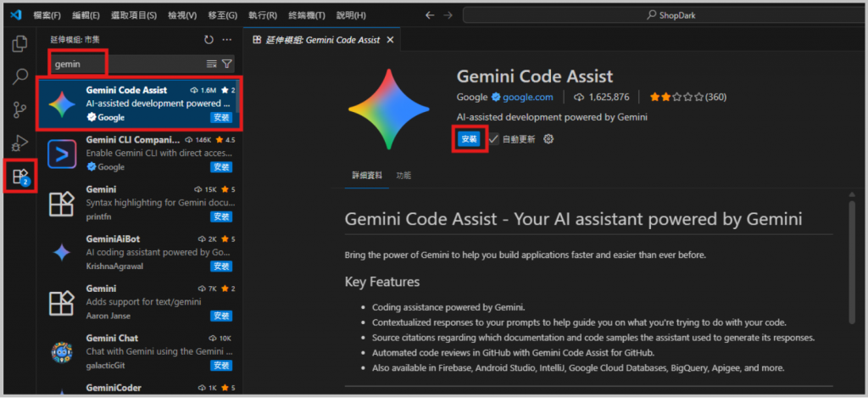Install Gemini Code Assist from details page
Viewport: 868px width, 398px height.
pos(469,139)
